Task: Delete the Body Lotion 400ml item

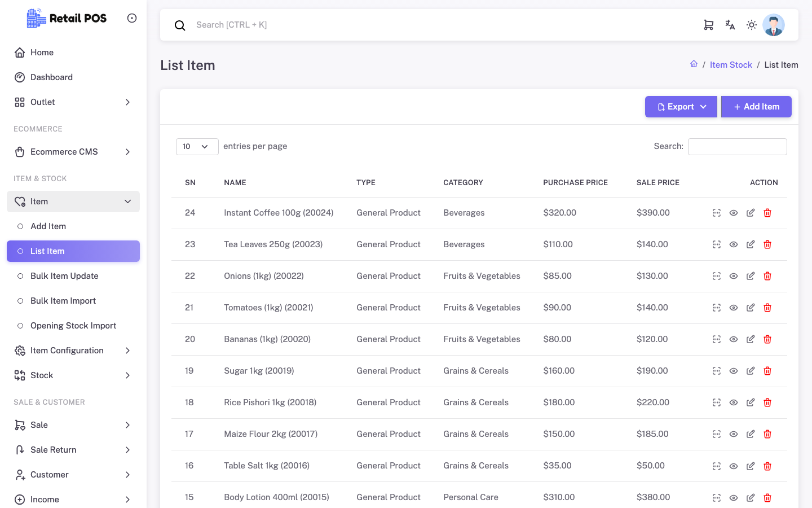Action: pos(767,497)
